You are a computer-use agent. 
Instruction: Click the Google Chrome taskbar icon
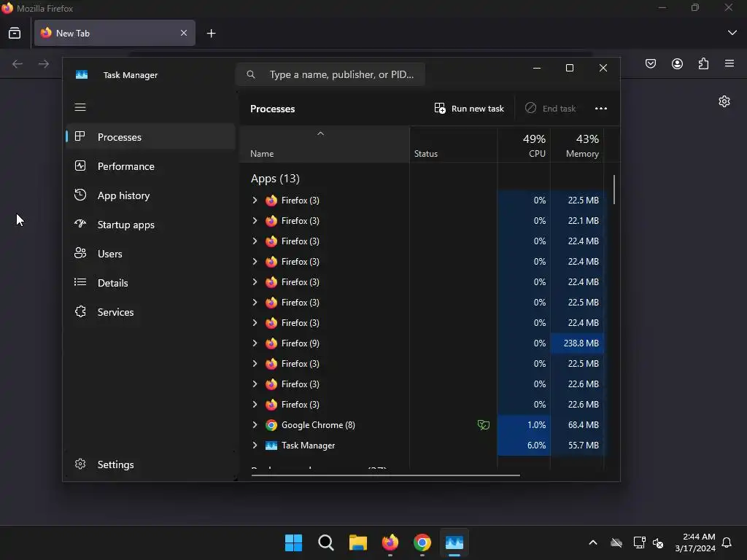[x=422, y=542]
